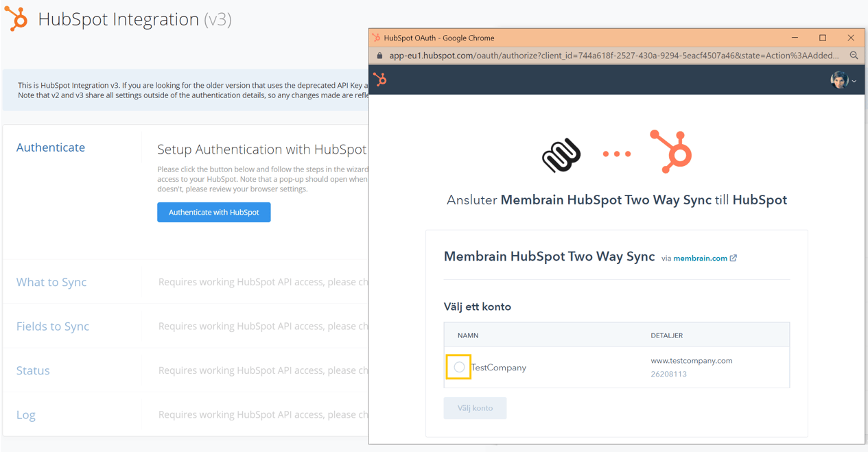Click the OAuth URL address bar
Viewport: 868px width, 452px height.
pos(613,56)
